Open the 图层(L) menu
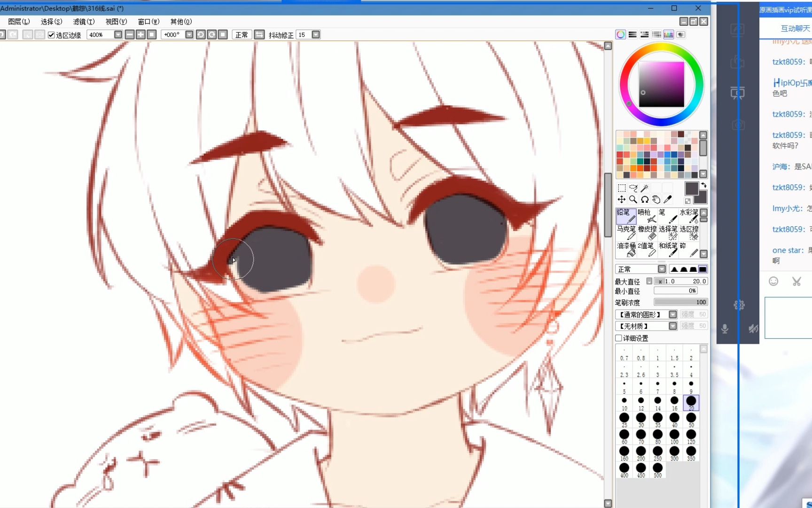This screenshot has height=508, width=812. click(19, 22)
